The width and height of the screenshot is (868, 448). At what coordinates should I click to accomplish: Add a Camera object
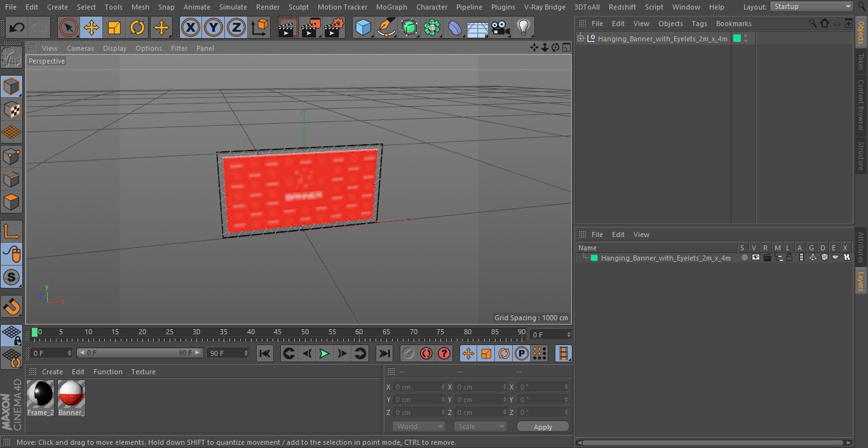pyautogui.click(x=500, y=28)
